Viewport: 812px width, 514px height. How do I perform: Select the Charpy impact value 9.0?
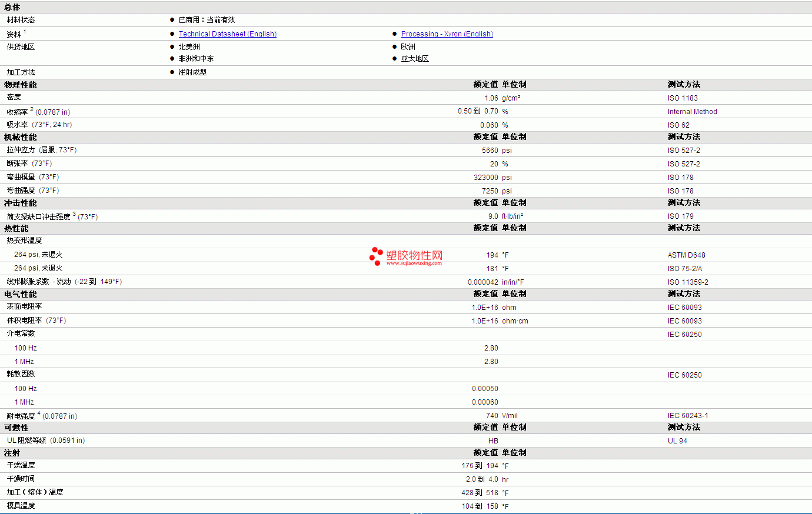point(493,216)
